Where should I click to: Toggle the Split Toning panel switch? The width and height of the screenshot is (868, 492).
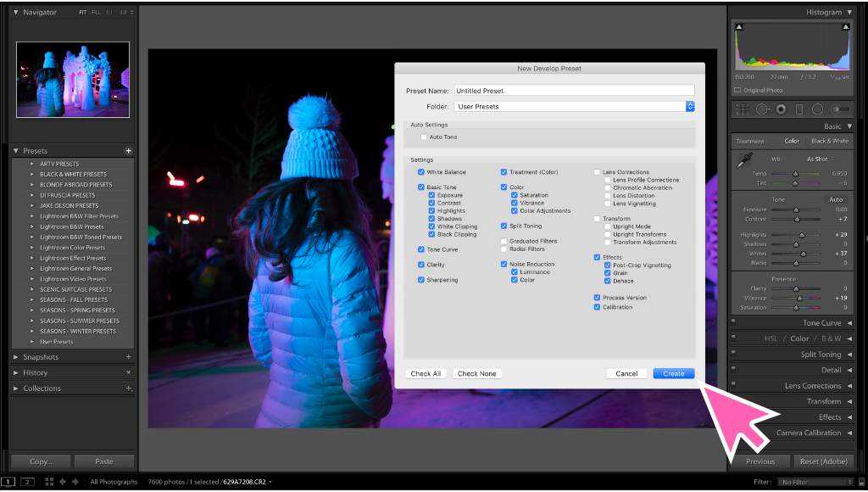(x=733, y=352)
